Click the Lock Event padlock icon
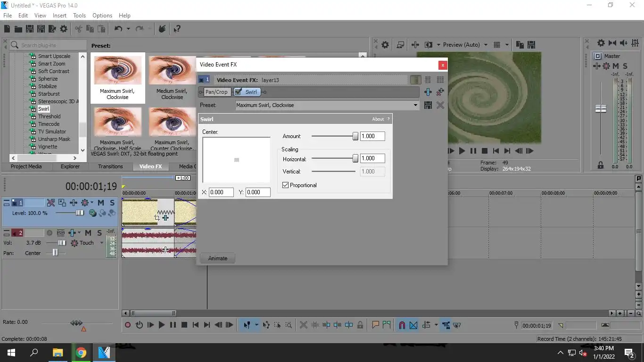644x362 pixels. point(360,325)
